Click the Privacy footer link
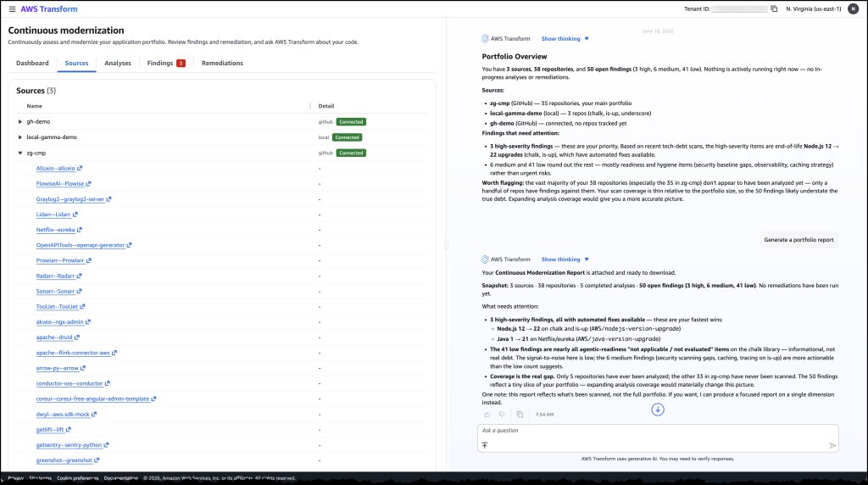The width and height of the screenshot is (868, 485). (x=15, y=478)
